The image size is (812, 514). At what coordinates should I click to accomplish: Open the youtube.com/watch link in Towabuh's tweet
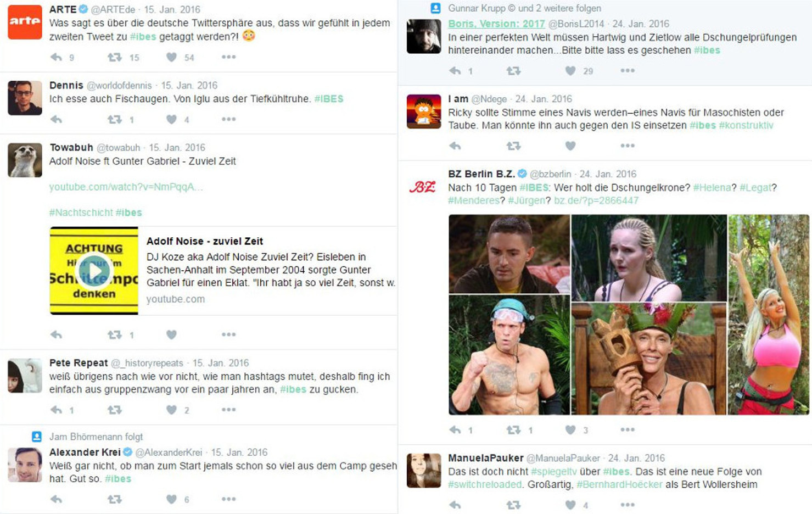tap(126, 187)
